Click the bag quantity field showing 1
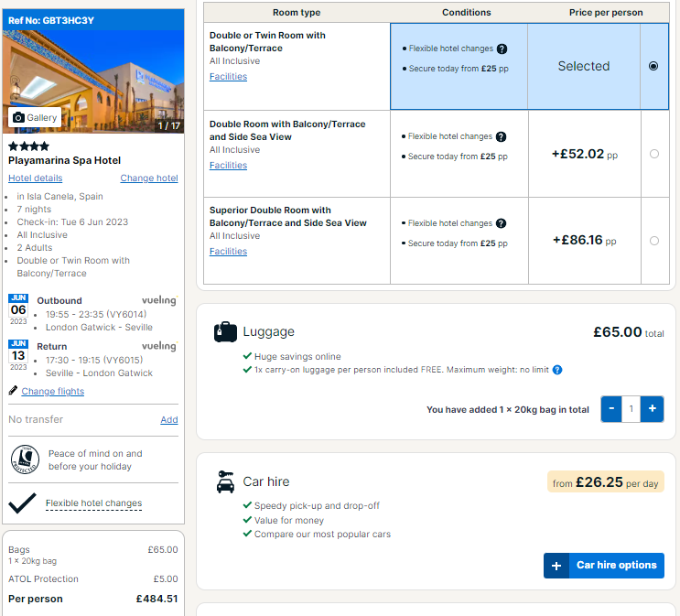 coord(631,408)
